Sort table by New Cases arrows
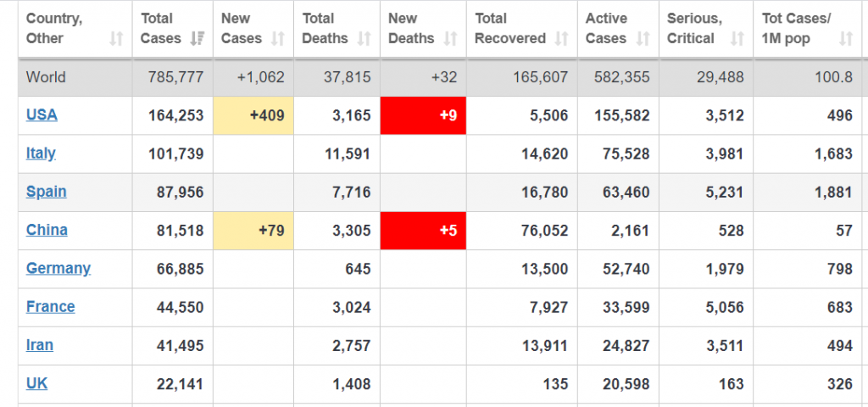868x407 pixels. point(278,39)
